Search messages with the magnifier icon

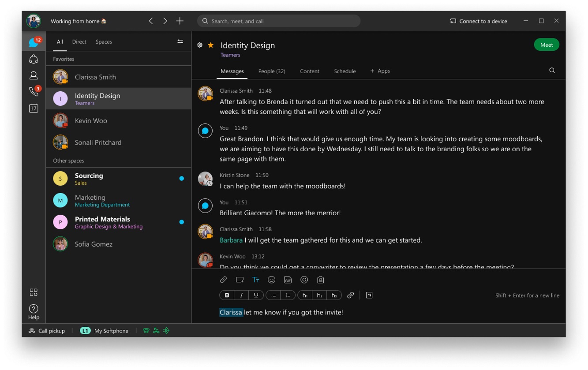pos(552,71)
